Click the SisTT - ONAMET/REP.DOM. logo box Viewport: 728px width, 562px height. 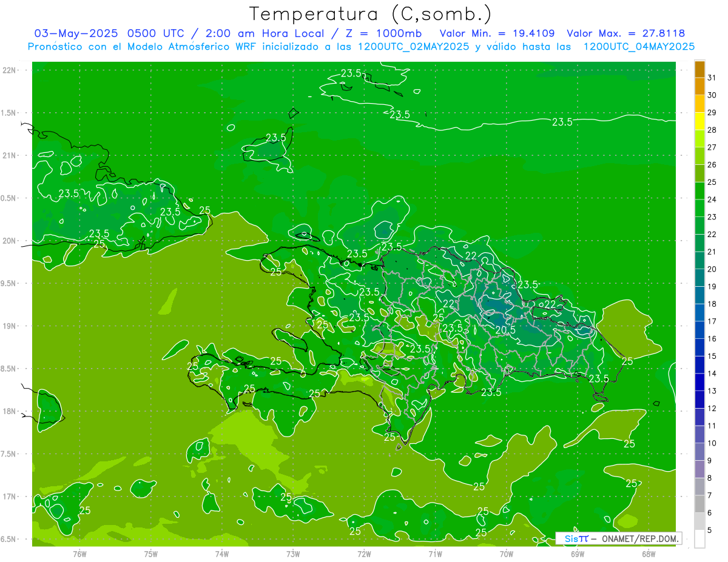click(x=618, y=538)
